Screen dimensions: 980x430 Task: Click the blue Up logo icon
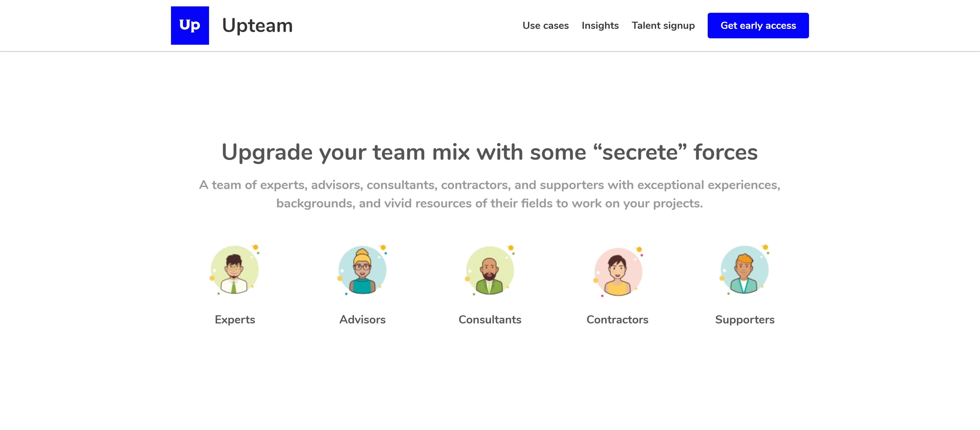pos(189,25)
